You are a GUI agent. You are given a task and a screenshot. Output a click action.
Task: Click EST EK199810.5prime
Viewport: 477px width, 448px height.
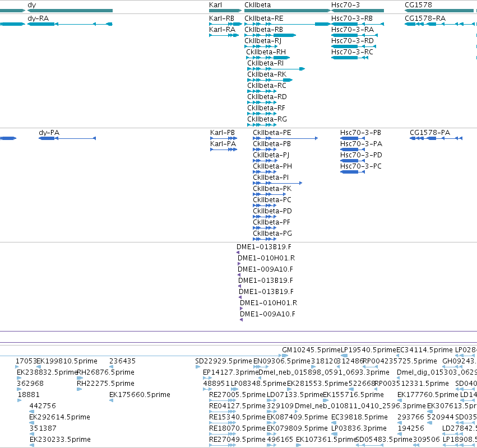67,361
